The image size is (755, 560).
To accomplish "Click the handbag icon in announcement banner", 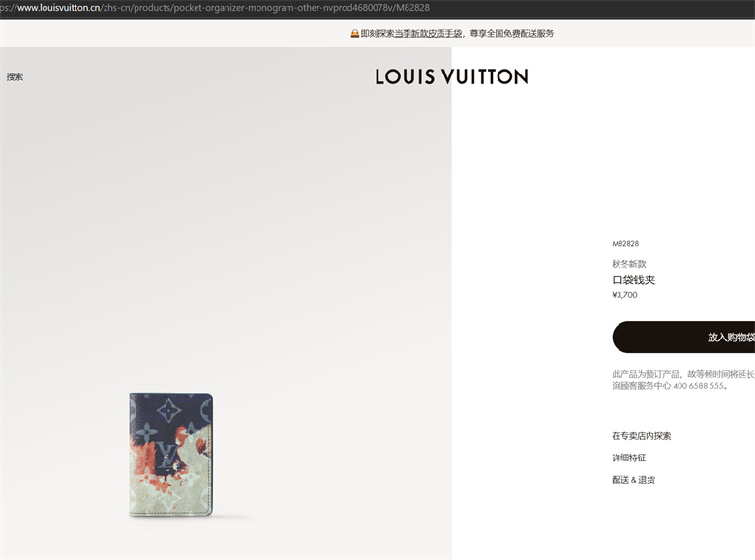I will 355,33.
